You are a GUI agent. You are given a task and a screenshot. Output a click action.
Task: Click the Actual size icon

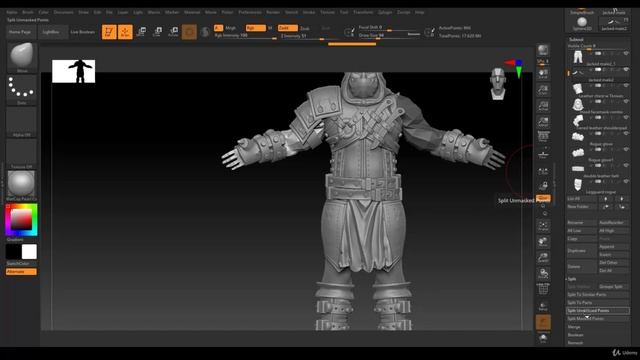click(x=543, y=106)
